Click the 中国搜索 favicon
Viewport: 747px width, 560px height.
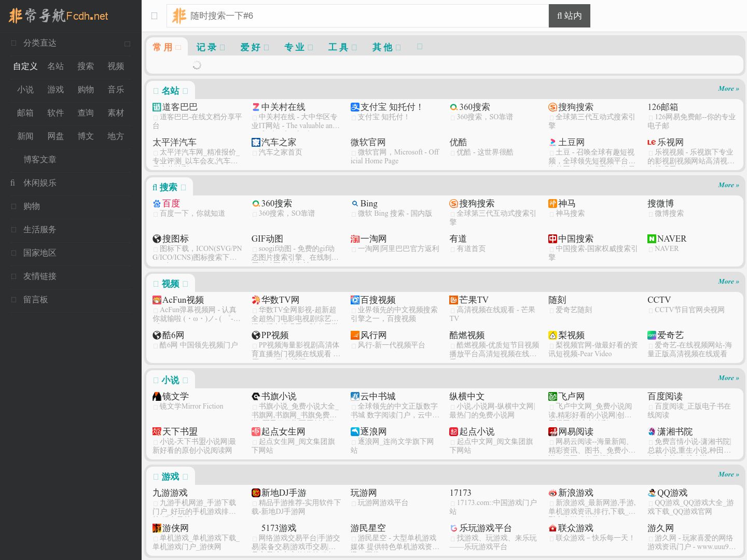click(x=552, y=239)
